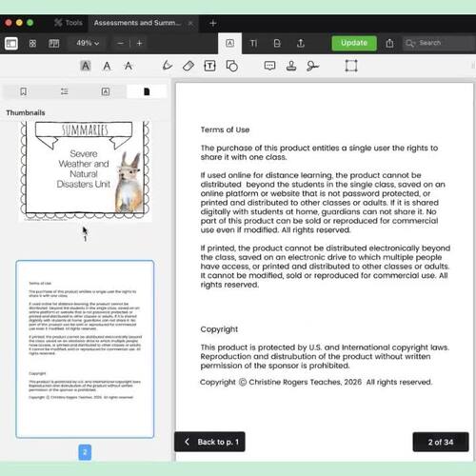
Task: Select the underline text tool
Action: pos(107,66)
